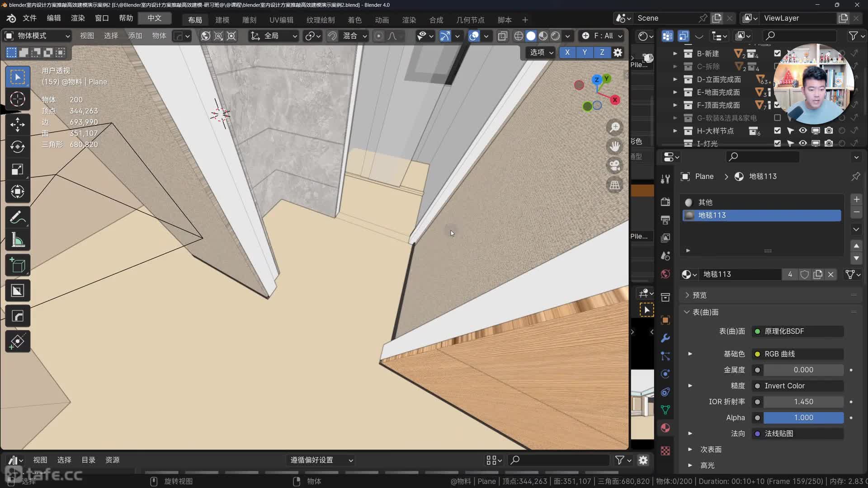The height and width of the screenshot is (488, 868).
Task: Adjust the Alpha value slider
Action: 803,418
